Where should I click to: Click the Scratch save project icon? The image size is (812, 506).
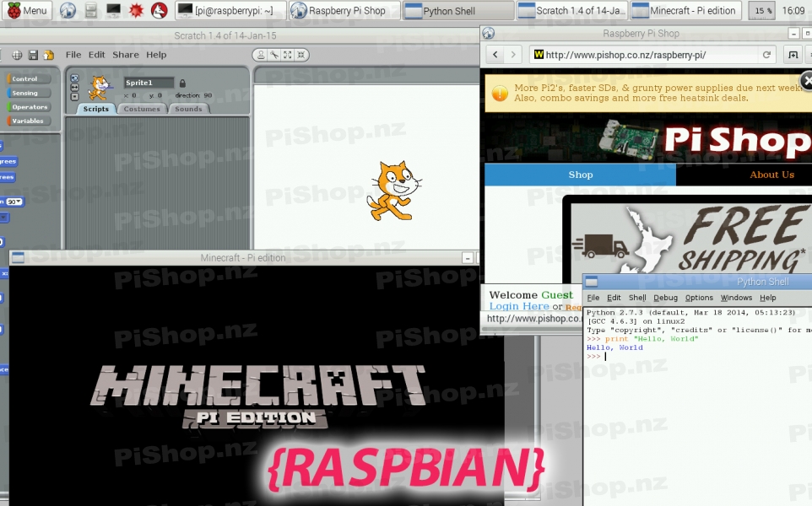coord(33,55)
